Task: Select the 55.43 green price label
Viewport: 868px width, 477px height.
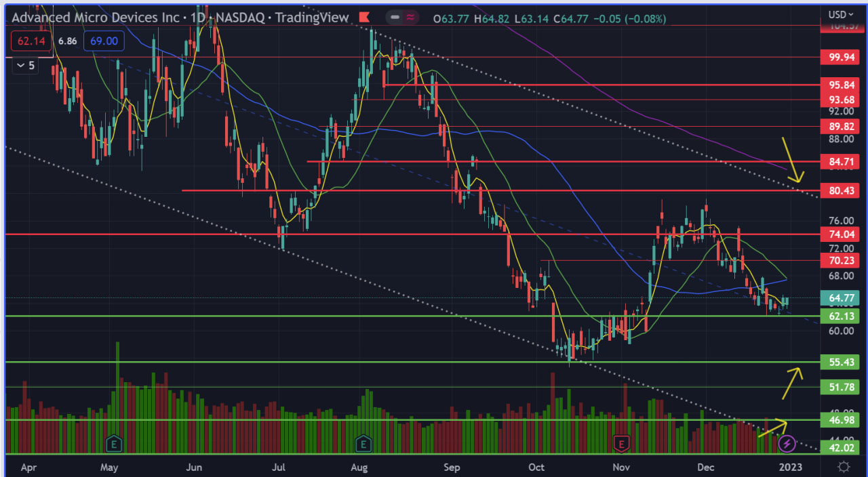Action: tap(840, 362)
